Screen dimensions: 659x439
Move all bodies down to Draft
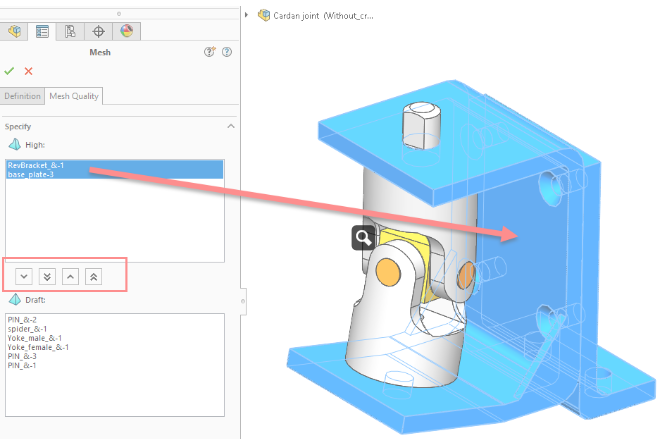tap(47, 275)
